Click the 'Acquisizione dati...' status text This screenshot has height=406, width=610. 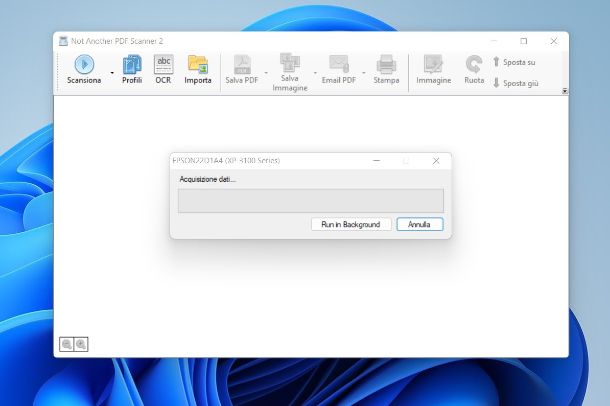coord(207,179)
